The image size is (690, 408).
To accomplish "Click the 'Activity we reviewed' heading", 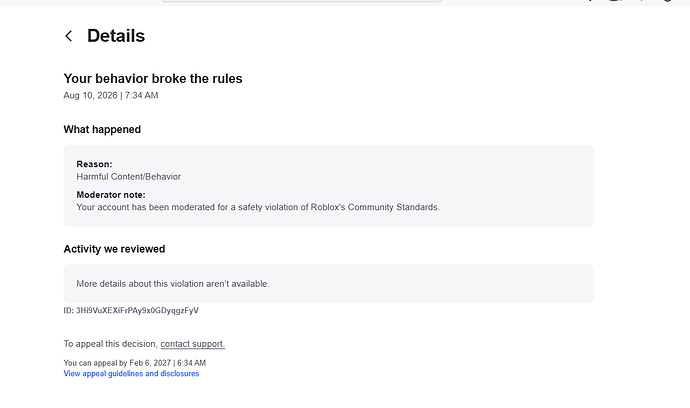I will tap(114, 249).
